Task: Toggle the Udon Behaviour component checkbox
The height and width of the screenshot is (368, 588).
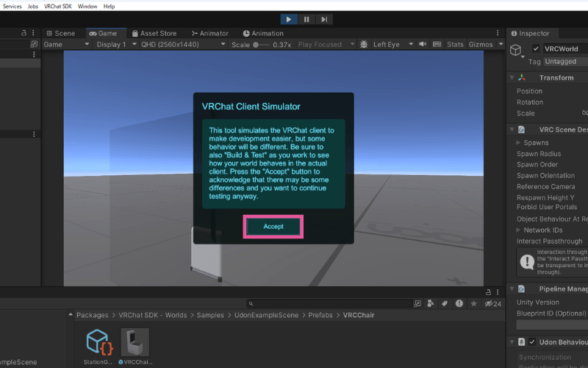Action: [531, 342]
